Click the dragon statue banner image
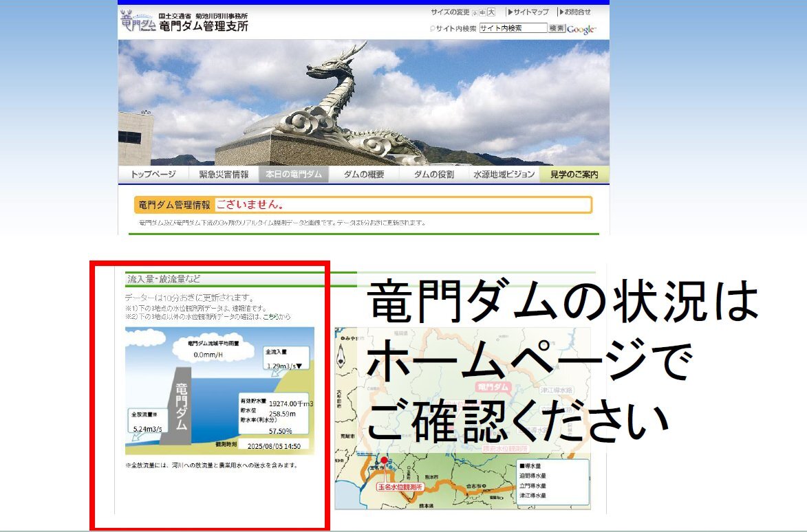 click(x=364, y=103)
